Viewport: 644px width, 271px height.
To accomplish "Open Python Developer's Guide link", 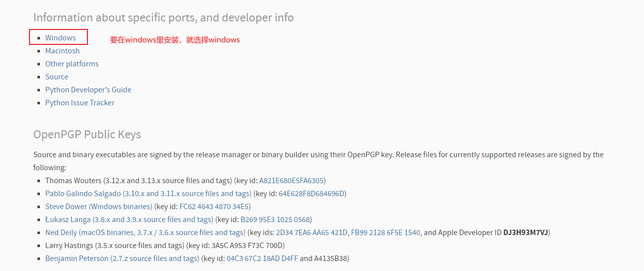I will point(88,90).
